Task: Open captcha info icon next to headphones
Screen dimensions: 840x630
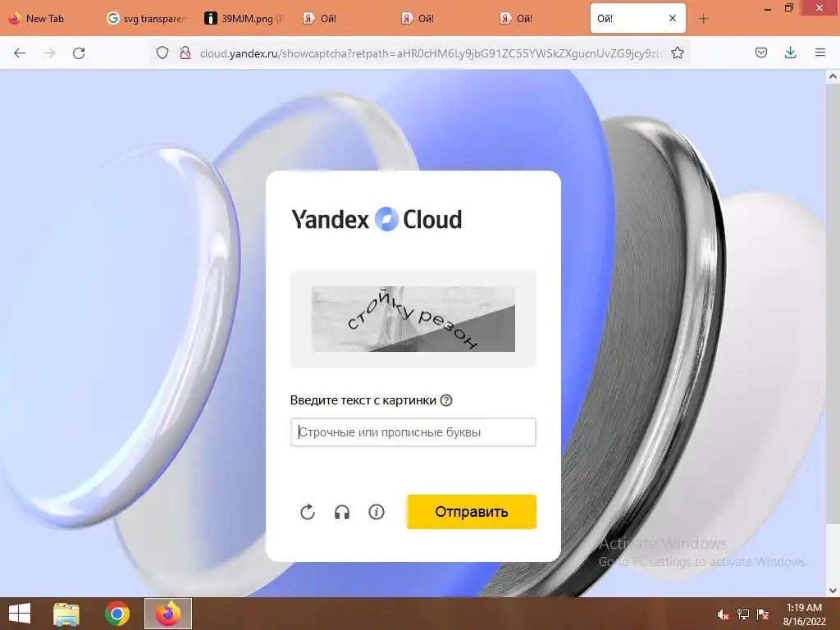Action: (377, 512)
